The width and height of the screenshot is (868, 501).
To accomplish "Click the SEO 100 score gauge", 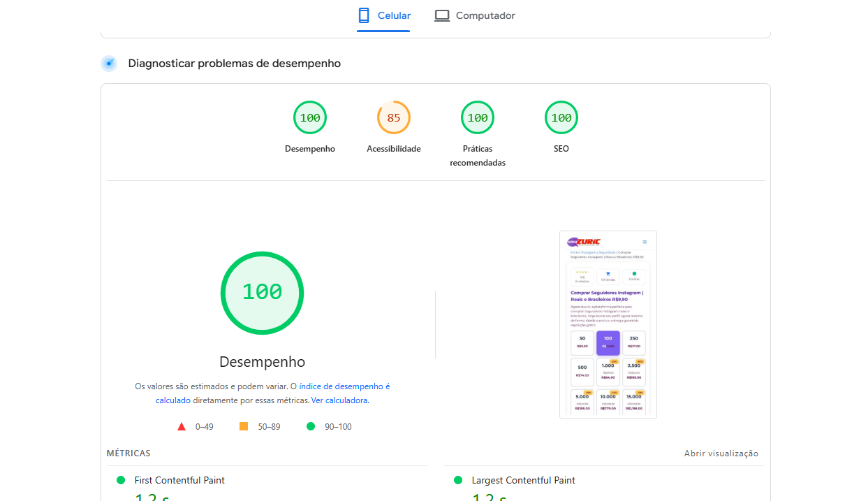I will pos(561,117).
